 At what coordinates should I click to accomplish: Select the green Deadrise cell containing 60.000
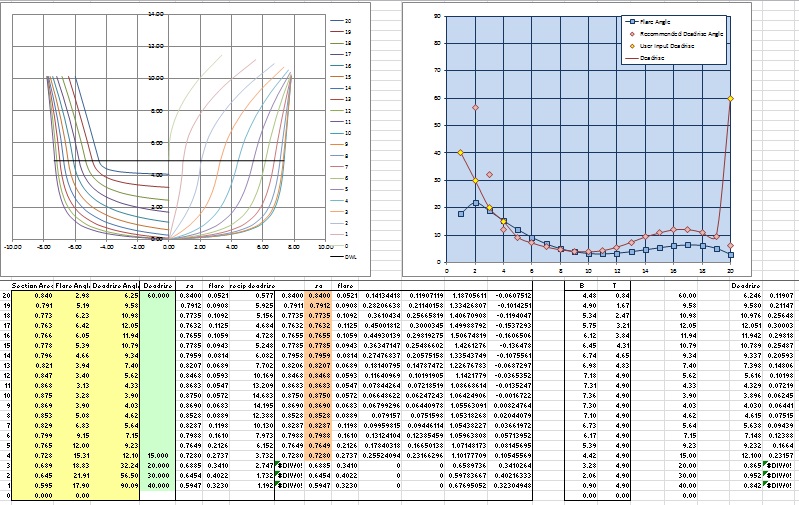coord(158,296)
